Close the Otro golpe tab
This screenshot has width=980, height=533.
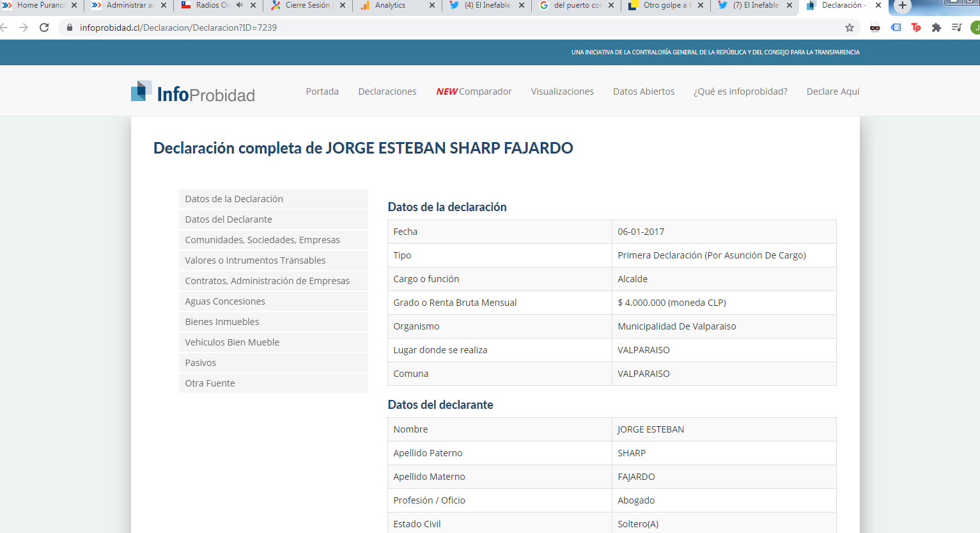[701, 5]
